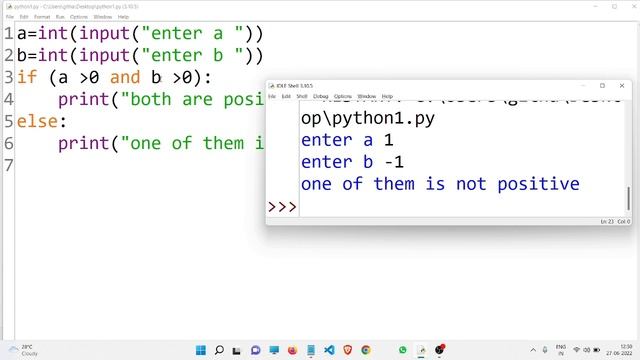Viewport: 640px width, 360px height.
Task: Open the blue monitor icon in taskbar
Action: (274, 350)
